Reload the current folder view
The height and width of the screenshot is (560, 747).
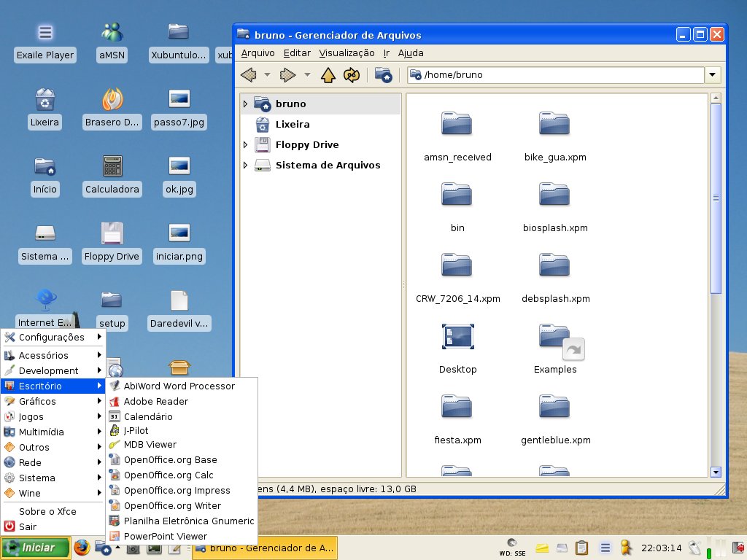tap(352, 75)
